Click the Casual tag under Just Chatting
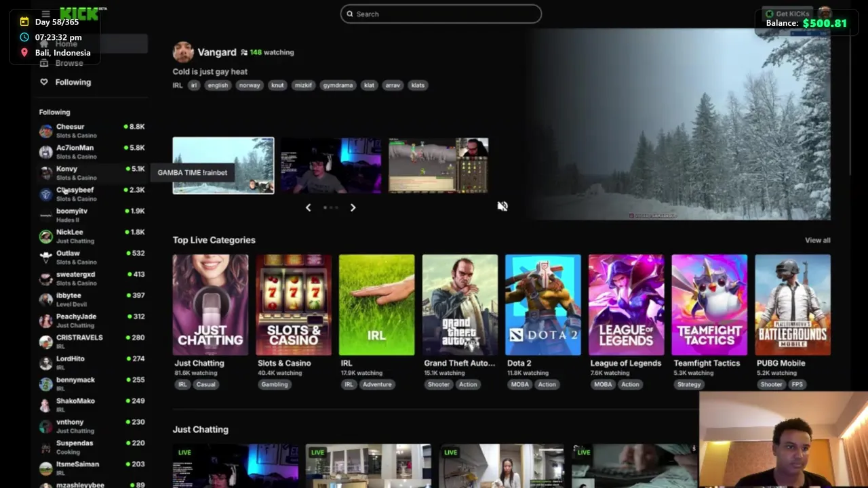Viewport: 868px width, 488px height. click(x=205, y=384)
